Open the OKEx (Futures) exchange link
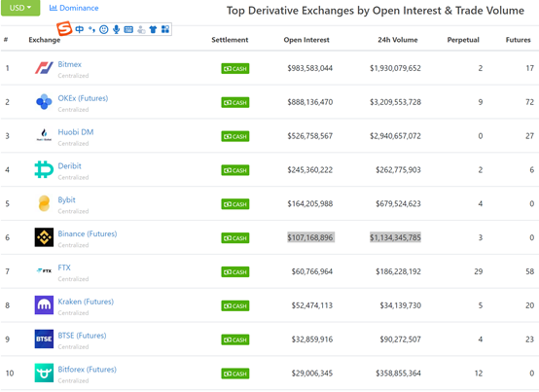Image resolution: width=539 pixels, height=392 pixels. coord(83,98)
